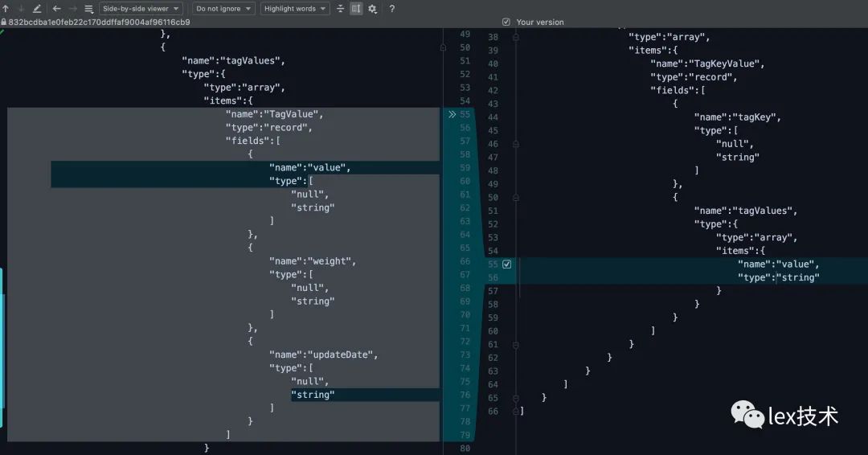Open the Highlight words dropdown
The image size is (868, 455).
pyautogui.click(x=295, y=8)
